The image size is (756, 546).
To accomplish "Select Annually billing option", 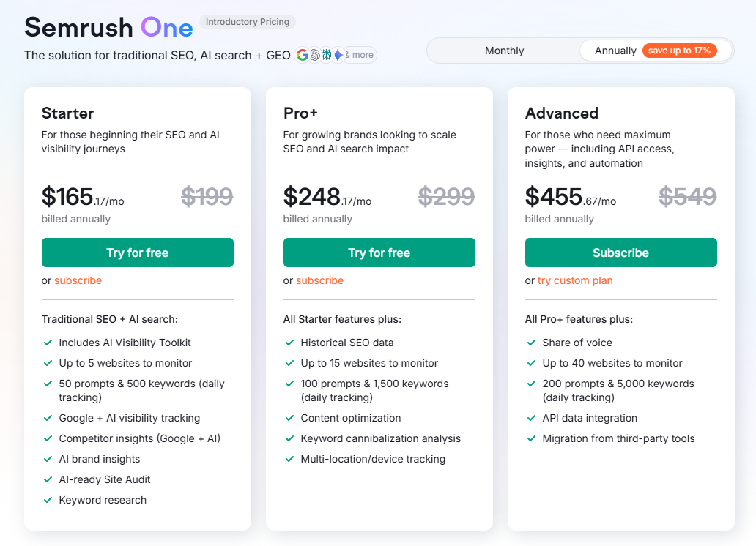I will pos(615,51).
